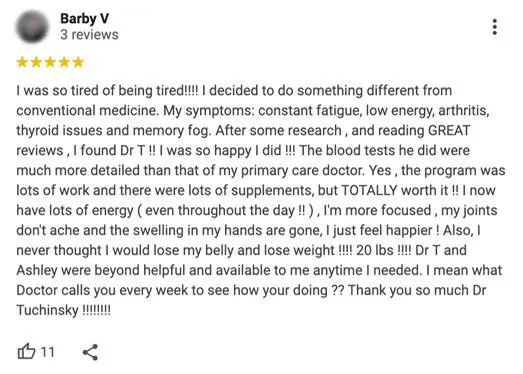This screenshot has width=523, height=374.
Task: Select the fifth yellow rating star
Action: click(78, 62)
